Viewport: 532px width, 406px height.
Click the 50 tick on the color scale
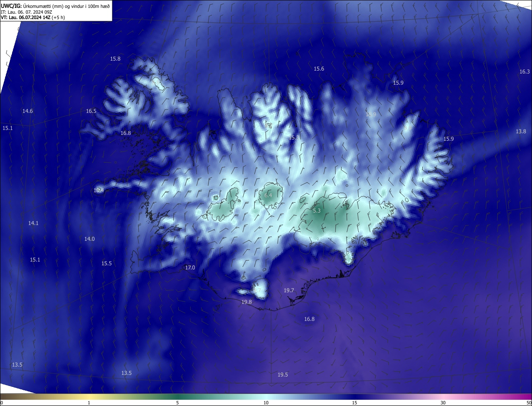[x=529, y=403]
